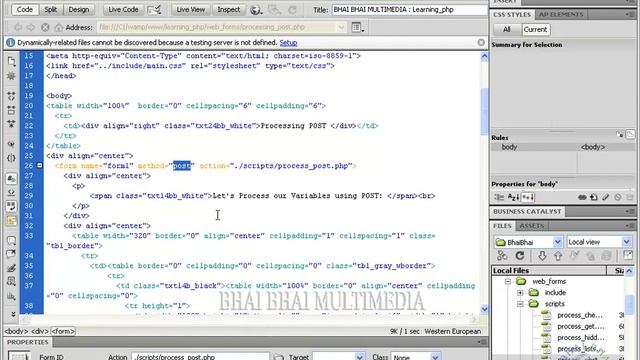Open the Business Catalyst panel tab

[527, 211]
